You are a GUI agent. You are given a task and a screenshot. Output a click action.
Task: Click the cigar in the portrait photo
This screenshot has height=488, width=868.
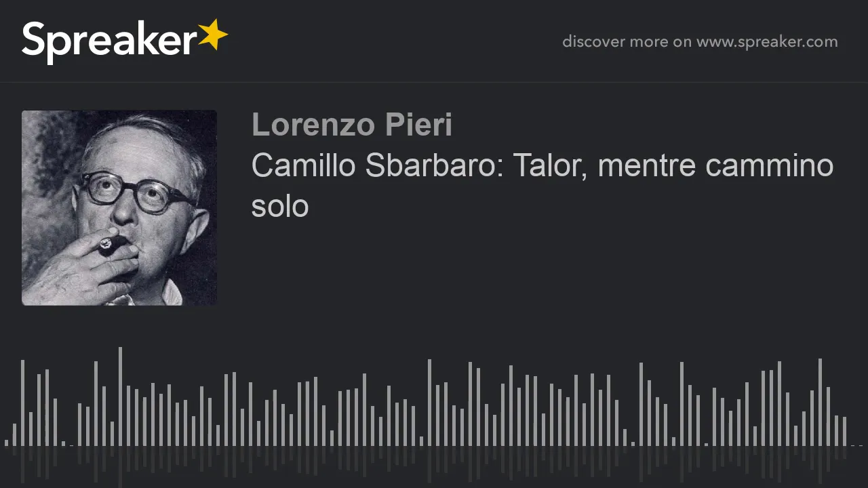click(110, 245)
